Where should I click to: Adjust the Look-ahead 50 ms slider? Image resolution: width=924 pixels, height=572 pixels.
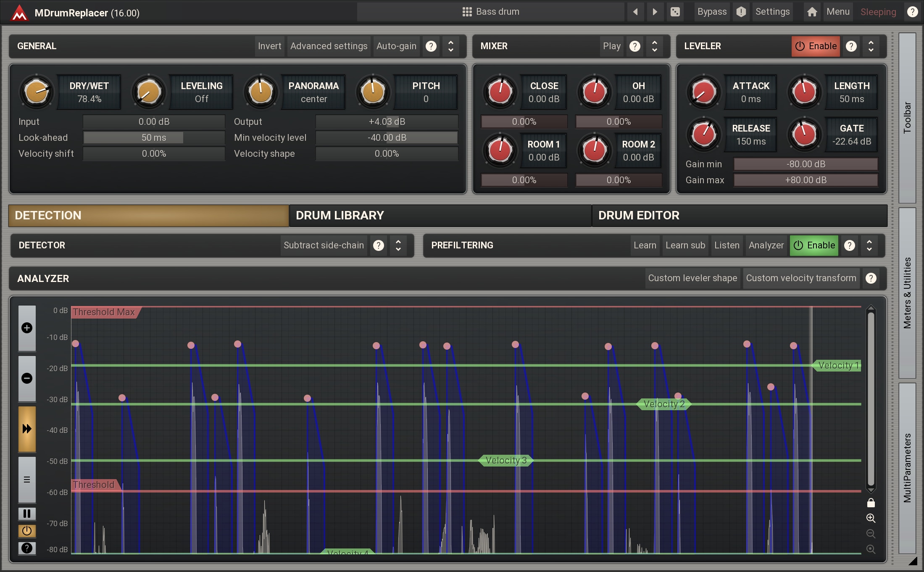[154, 138]
